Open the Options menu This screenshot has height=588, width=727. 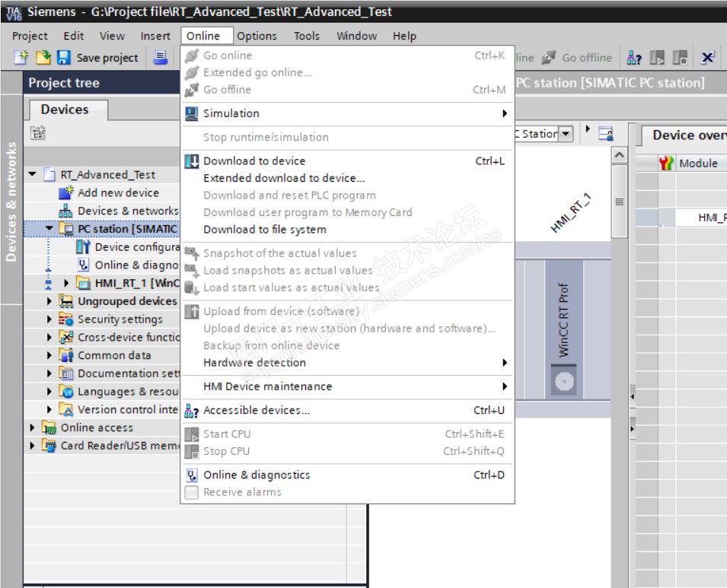(x=257, y=36)
